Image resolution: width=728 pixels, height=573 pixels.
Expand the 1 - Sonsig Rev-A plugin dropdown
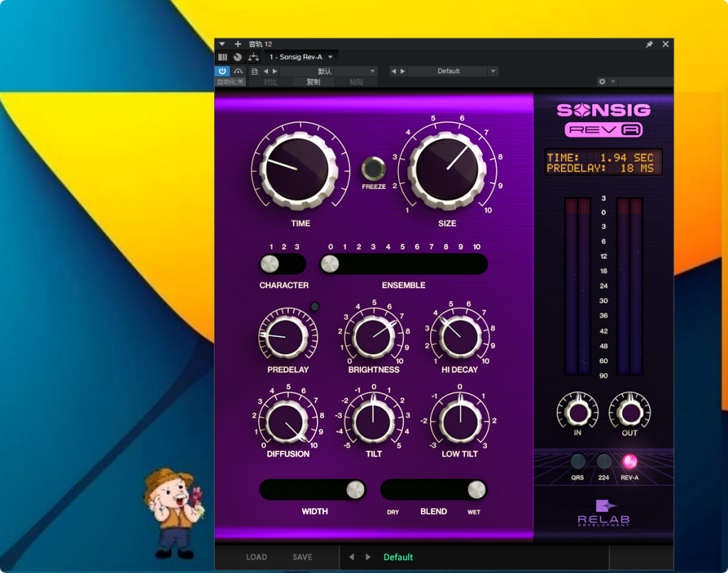[331, 57]
